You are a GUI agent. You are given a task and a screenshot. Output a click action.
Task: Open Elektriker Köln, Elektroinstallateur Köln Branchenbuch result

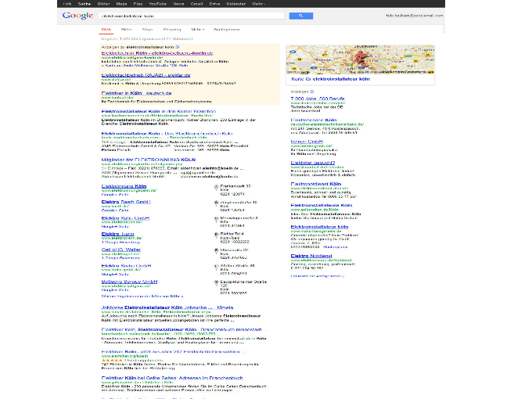pos(182,329)
